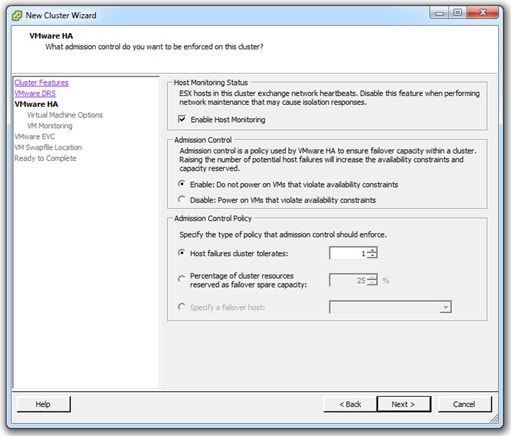Choose Percentage of cluster resources option

coord(181,279)
